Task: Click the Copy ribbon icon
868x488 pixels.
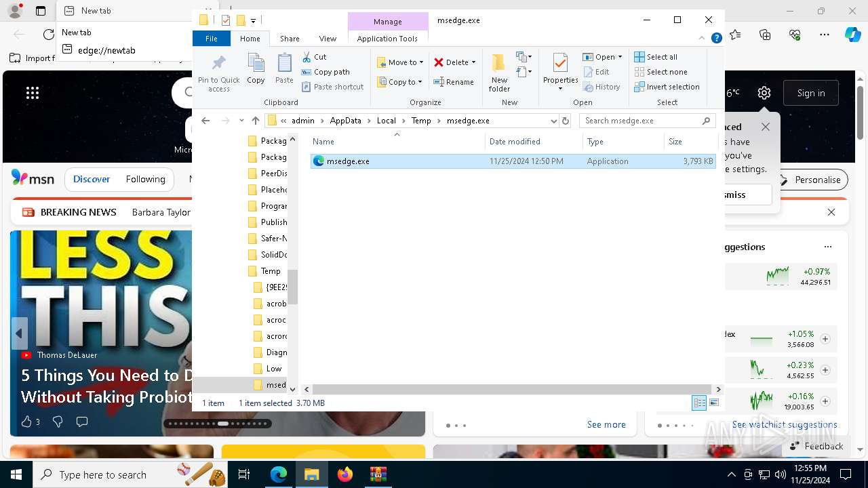Action: pos(256,68)
